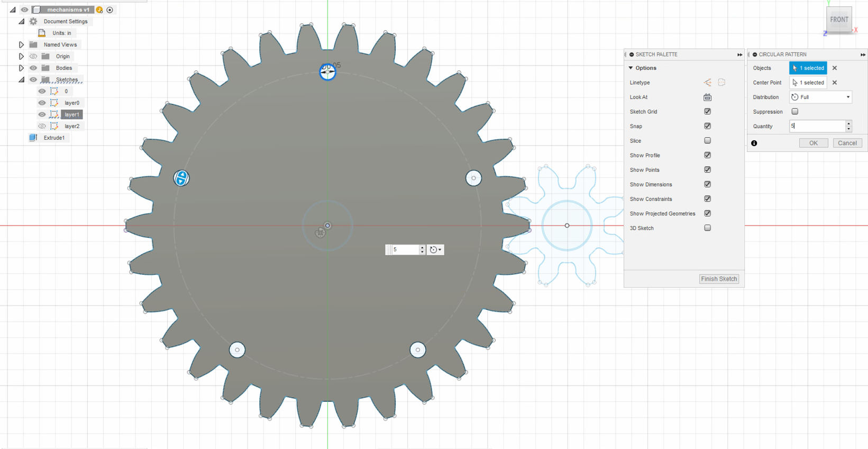Select the construction linetype icon
Screen dimensions: 868x449
(x=707, y=83)
